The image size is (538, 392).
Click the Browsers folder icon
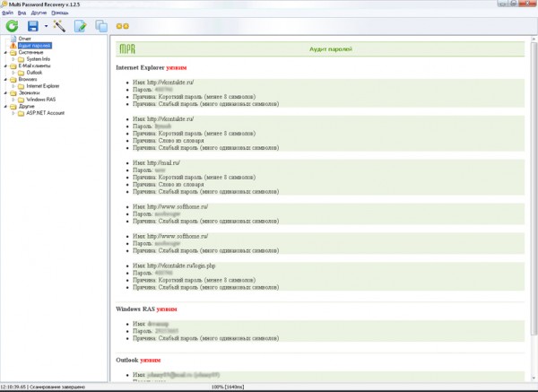13,80
